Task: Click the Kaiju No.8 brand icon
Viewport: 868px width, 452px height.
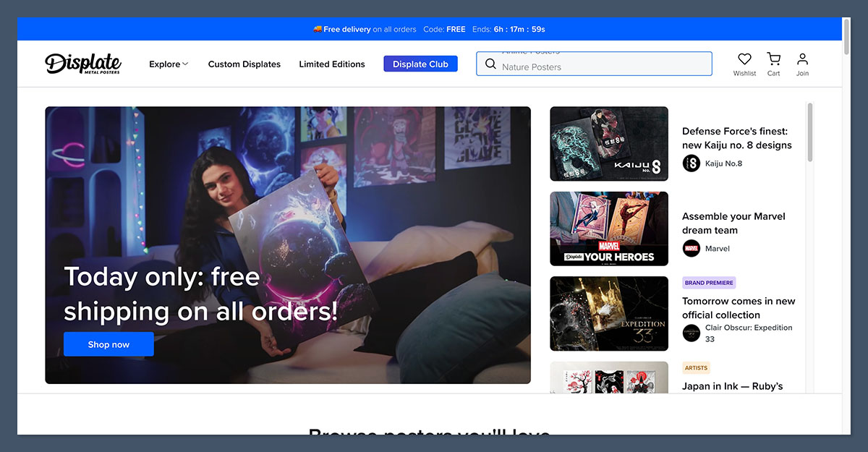Action: pyautogui.click(x=691, y=163)
